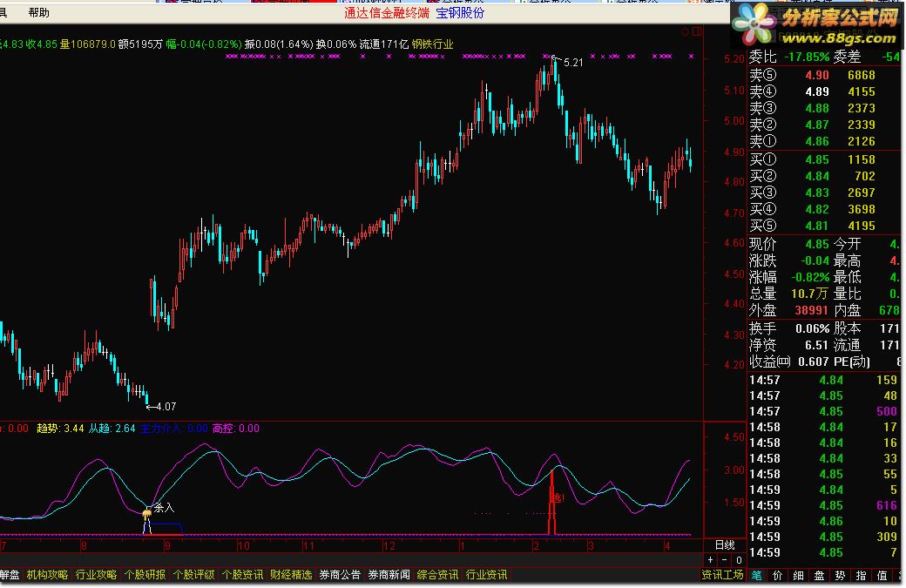906x588 pixels.
Task: Open the 帮助 menu
Action: click(x=38, y=13)
